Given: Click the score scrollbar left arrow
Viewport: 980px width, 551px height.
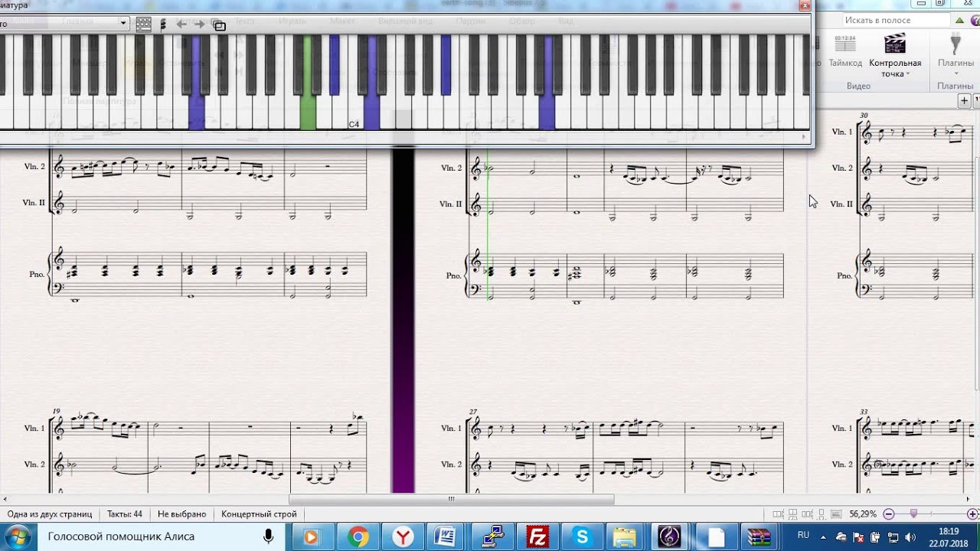Looking at the screenshot, I should tap(5, 499).
